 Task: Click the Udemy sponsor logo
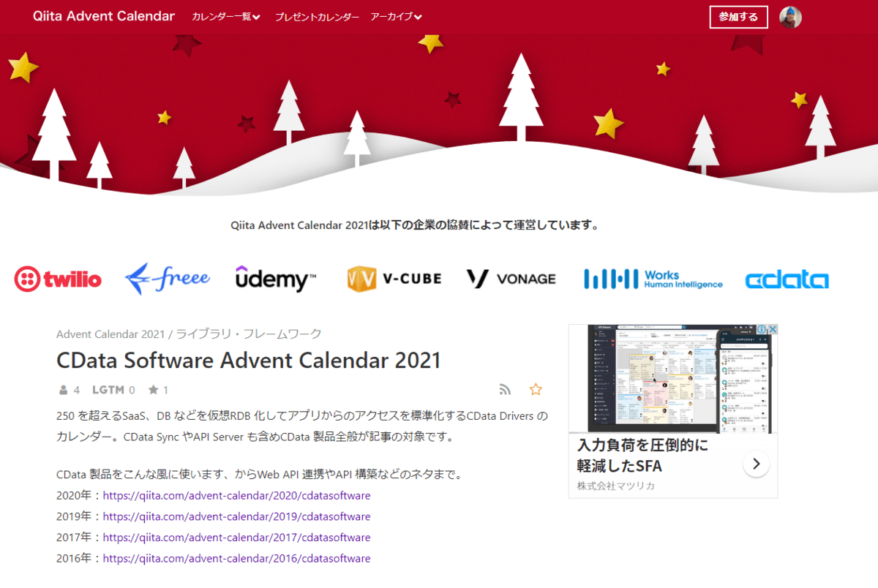click(276, 279)
